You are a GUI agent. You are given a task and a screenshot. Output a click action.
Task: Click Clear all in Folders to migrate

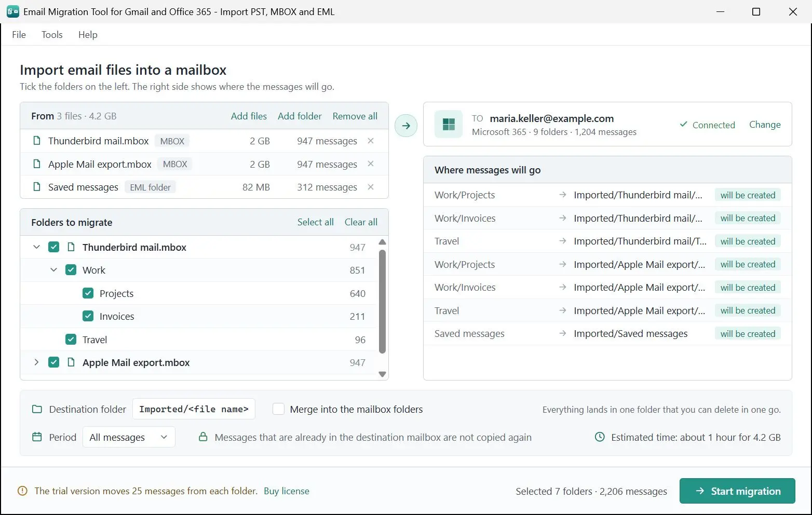click(x=361, y=222)
